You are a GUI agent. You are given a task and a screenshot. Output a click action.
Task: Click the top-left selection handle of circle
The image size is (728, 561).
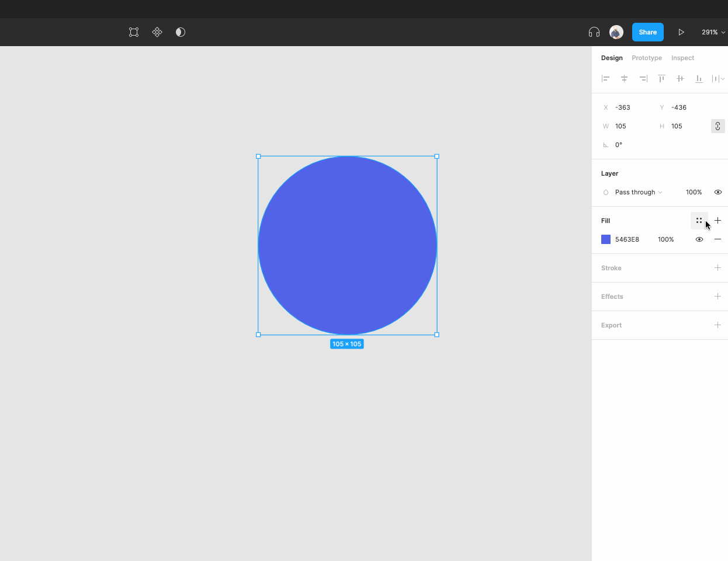click(258, 156)
